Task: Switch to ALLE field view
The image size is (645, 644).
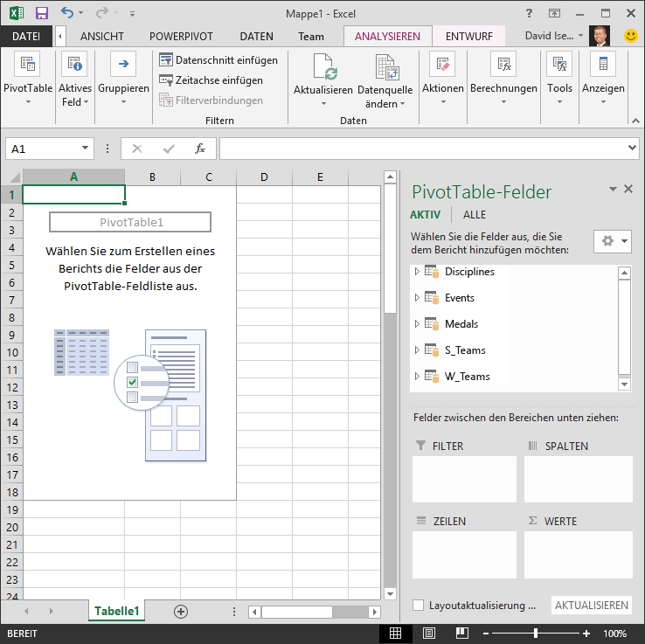Action: coord(475,215)
